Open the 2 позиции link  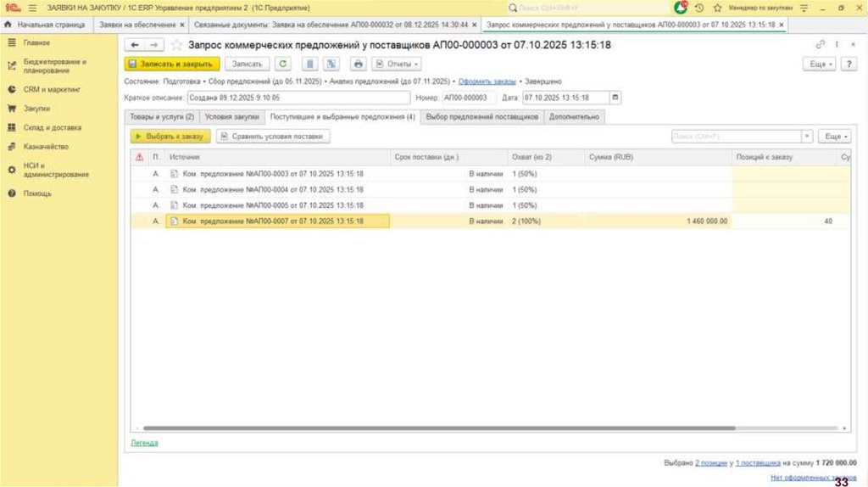pos(711,462)
